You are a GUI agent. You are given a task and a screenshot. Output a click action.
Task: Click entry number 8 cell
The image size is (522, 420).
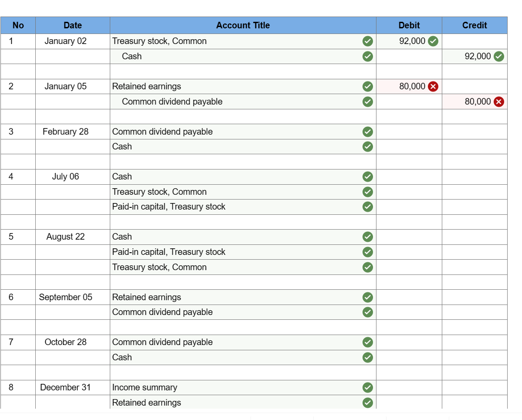[x=18, y=388]
